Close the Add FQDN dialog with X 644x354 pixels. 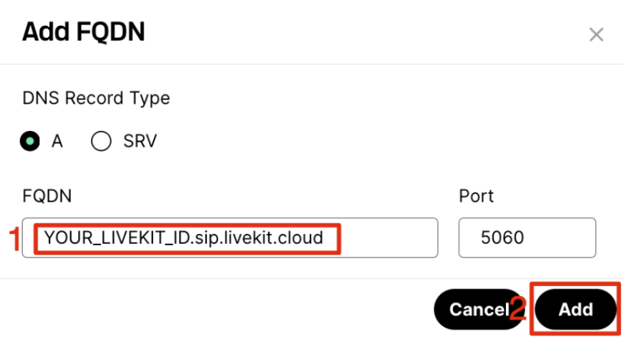[x=596, y=34]
